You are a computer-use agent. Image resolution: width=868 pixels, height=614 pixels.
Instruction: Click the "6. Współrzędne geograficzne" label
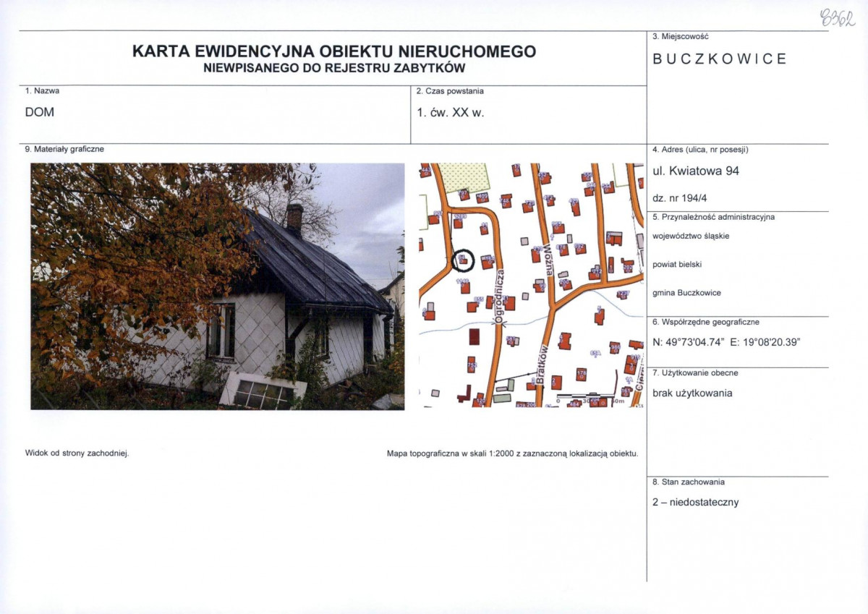[x=706, y=322]
